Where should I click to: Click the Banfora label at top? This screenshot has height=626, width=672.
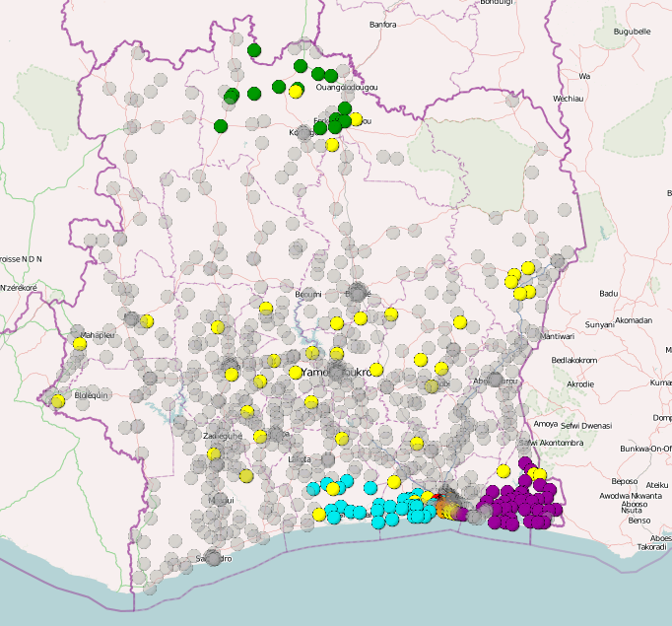coord(382,24)
